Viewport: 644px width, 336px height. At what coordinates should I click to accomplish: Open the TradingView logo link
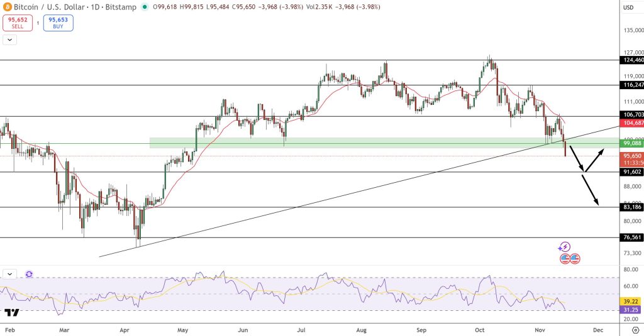pyautogui.click(x=11, y=312)
